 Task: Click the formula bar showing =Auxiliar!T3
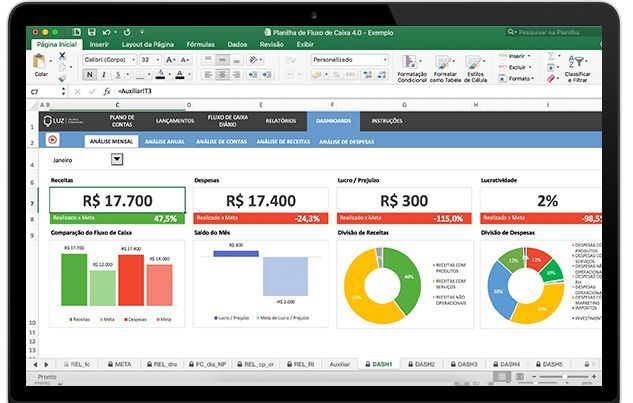pyautogui.click(x=357, y=92)
